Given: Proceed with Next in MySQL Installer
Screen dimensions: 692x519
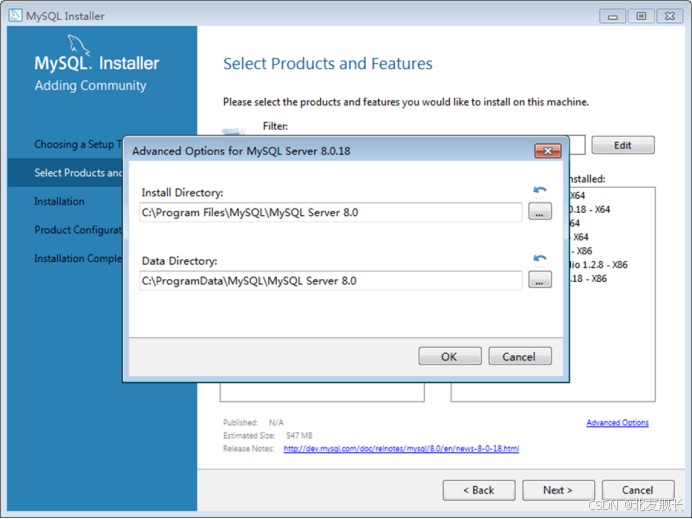Looking at the screenshot, I should 558,490.
